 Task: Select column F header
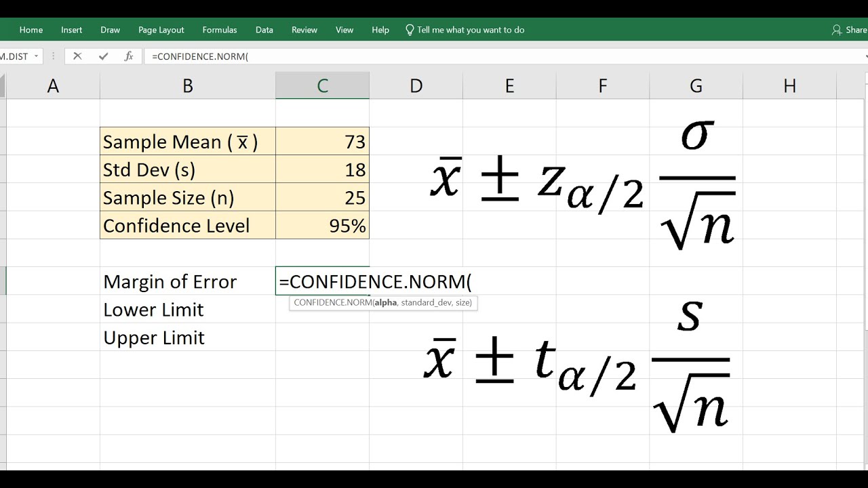(x=603, y=85)
